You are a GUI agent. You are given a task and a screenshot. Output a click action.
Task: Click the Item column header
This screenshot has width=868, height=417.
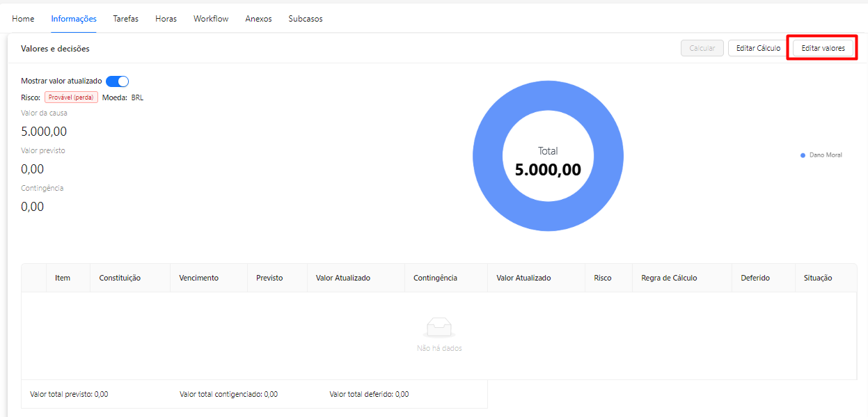point(63,278)
